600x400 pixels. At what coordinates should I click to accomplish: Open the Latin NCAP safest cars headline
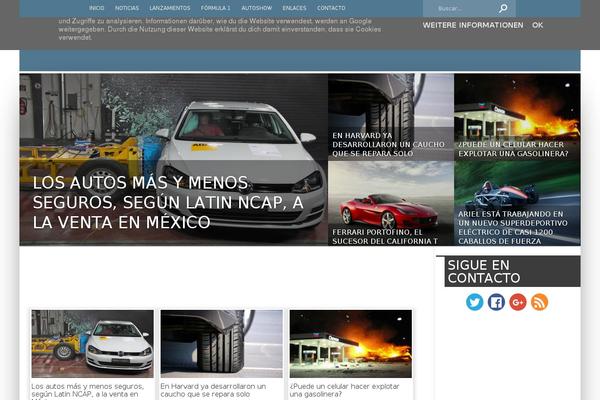coord(168,202)
